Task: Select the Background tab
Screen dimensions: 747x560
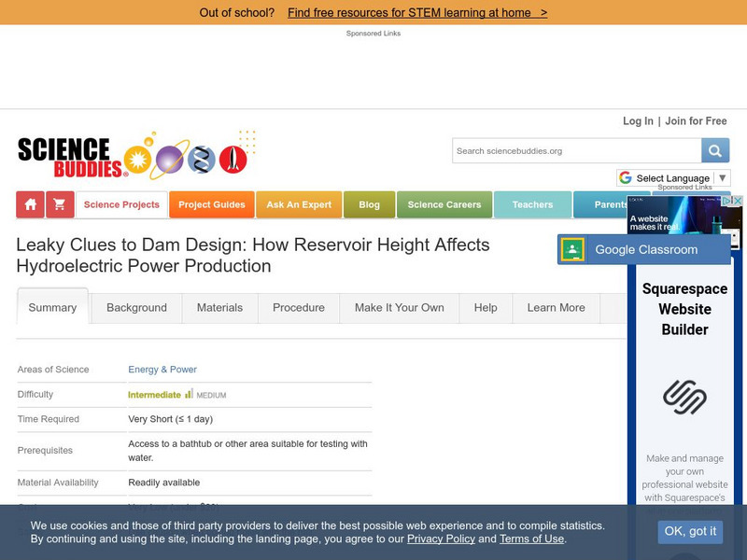Action: tap(138, 308)
